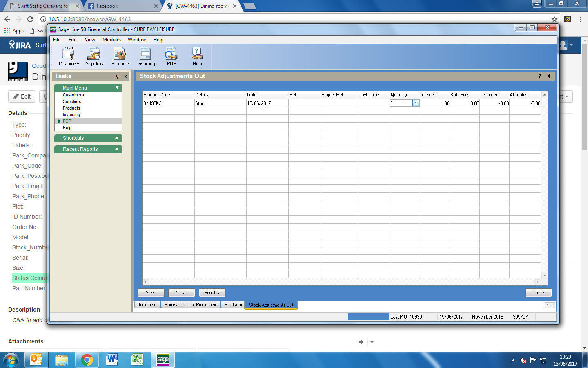Switch to the Products bottom tab
The image size is (588, 368).
pos(233,305)
